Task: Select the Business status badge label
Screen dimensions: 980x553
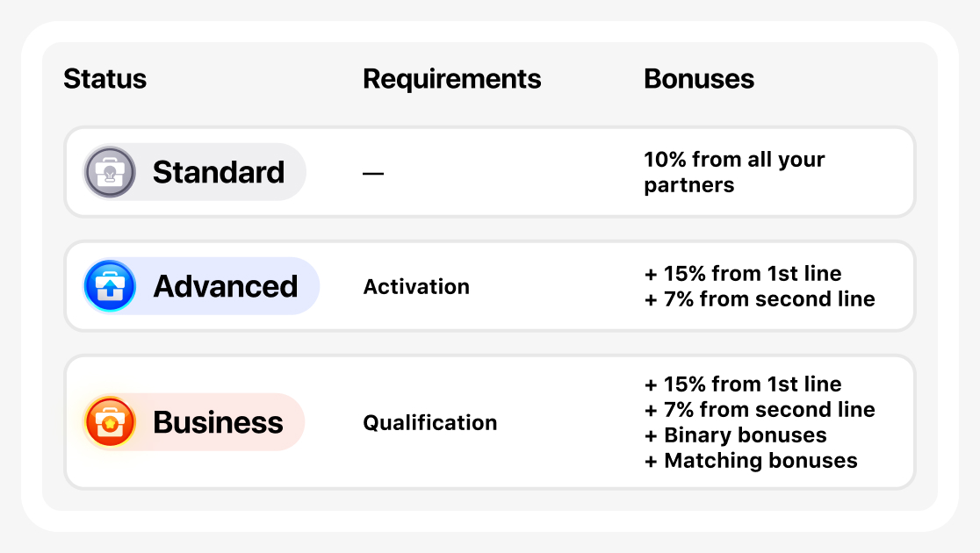Action: coord(218,422)
